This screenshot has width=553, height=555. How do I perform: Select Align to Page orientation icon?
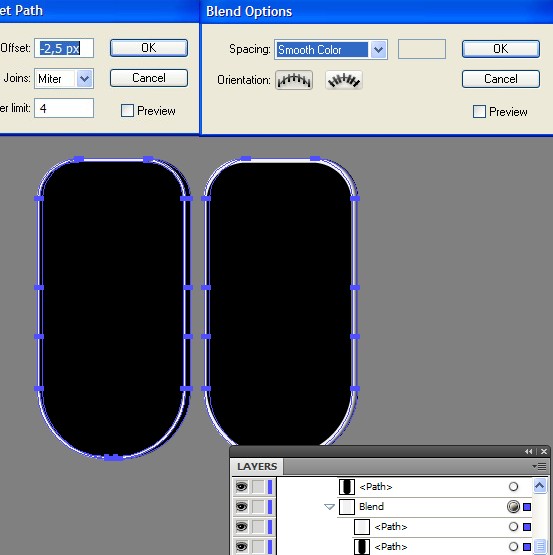pos(294,80)
